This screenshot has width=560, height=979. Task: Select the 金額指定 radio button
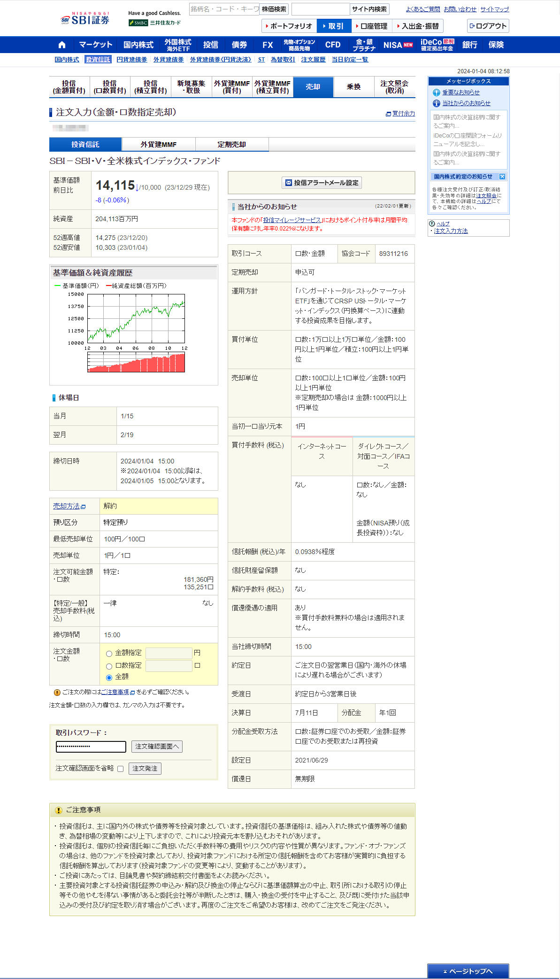pos(109,654)
